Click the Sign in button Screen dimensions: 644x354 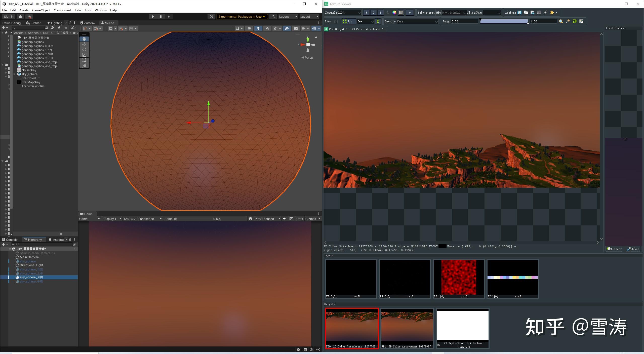tap(8, 17)
